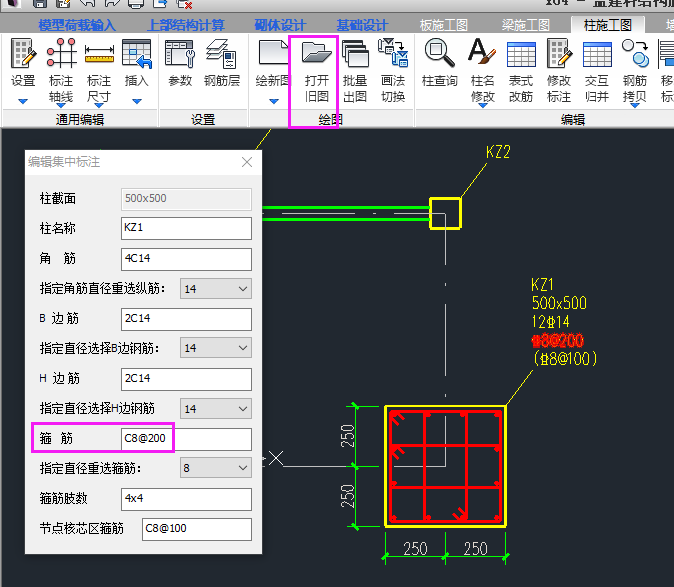Edit the 箍筋肢数 4x4 field
The width and height of the screenshot is (674, 587).
pyautogui.click(x=186, y=499)
